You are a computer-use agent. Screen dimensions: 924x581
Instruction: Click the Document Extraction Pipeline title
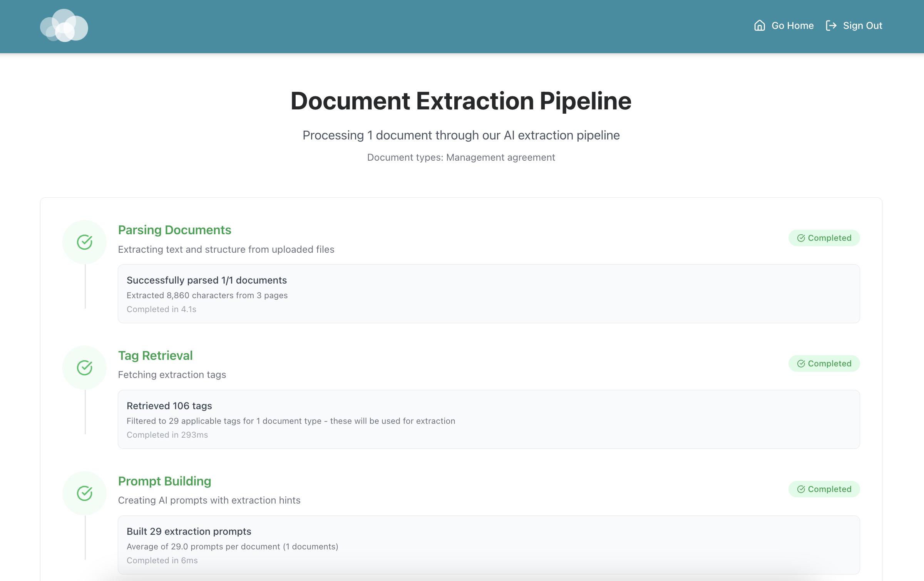(461, 101)
